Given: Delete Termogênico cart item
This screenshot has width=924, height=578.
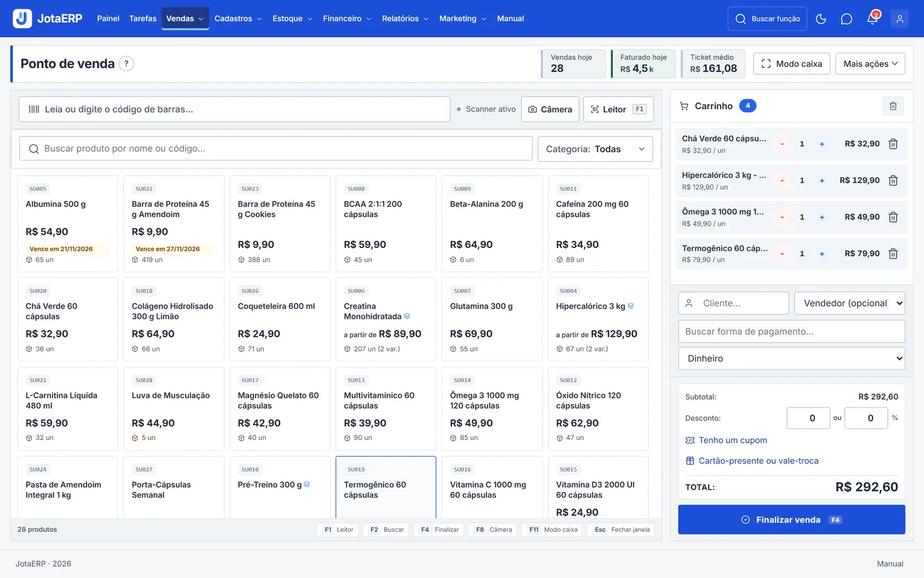Looking at the screenshot, I should pyautogui.click(x=893, y=253).
